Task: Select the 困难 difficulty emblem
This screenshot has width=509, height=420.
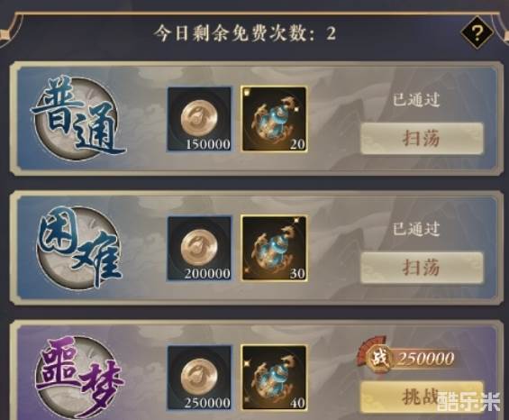Action: 79,248
